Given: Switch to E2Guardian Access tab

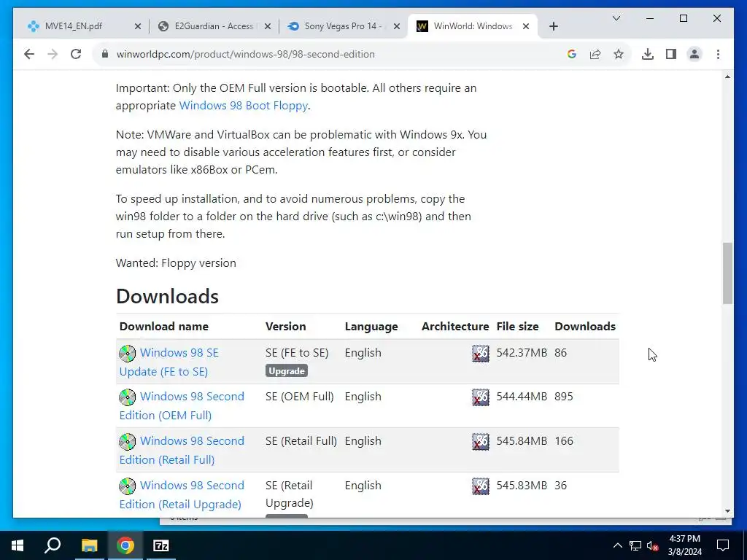Looking at the screenshot, I should [214, 26].
